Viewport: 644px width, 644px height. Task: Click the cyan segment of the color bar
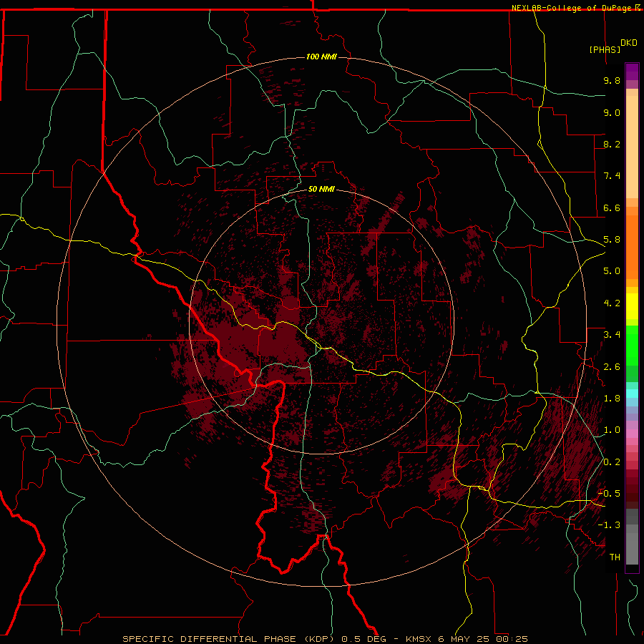632,394
